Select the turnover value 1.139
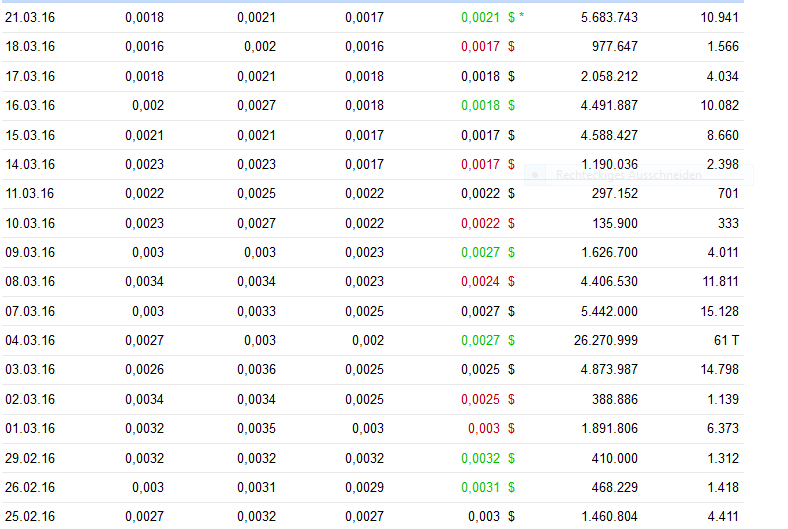Screen dimensions: 788x529 tap(723, 399)
